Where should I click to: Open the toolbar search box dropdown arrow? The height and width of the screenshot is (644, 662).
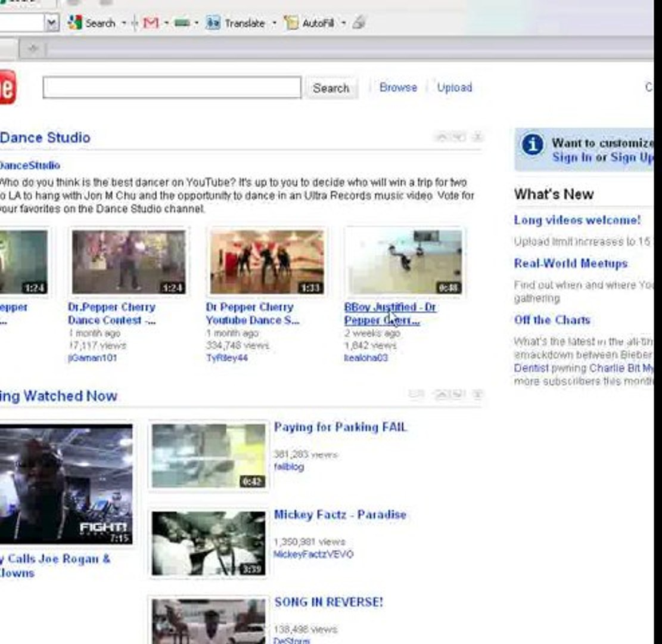[52, 23]
